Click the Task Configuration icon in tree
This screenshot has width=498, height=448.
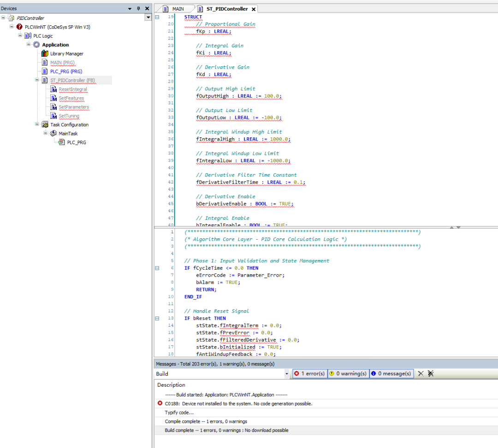[45, 124]
